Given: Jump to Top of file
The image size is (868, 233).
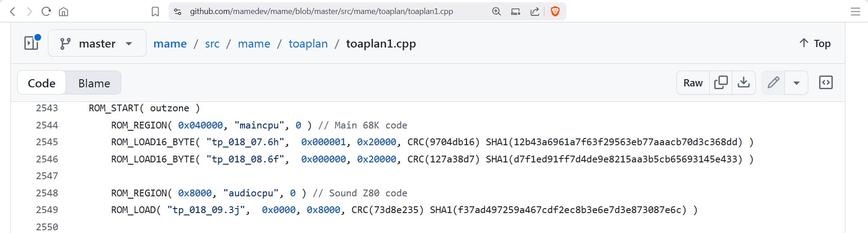Looking at the screenshot, I should (815, 43).
